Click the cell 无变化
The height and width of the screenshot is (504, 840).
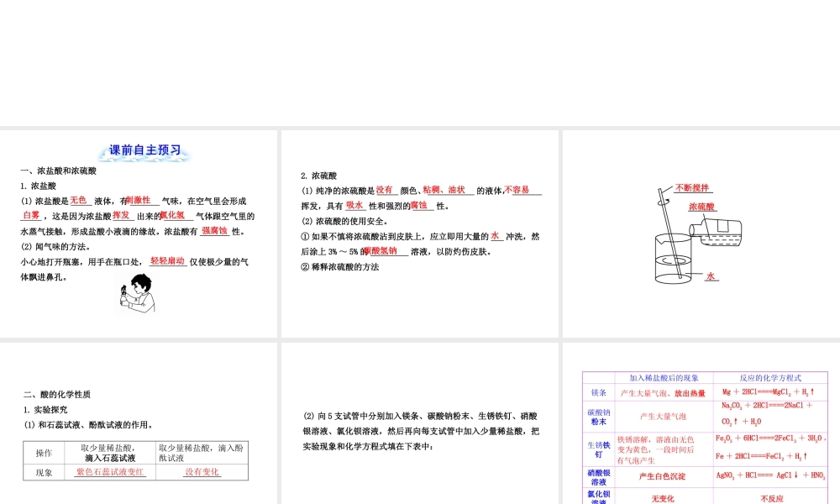663,499
